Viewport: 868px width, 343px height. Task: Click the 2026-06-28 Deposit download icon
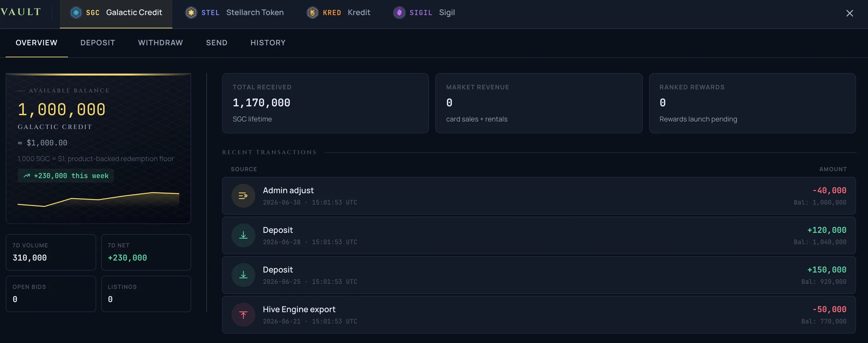pyautogui.click(x=243, y=235)
